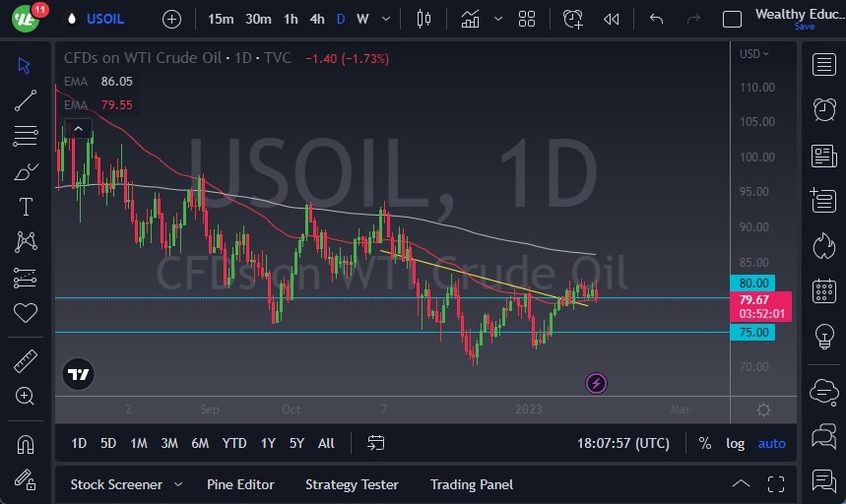Click the lightning event marker on timeline
The height and width of the screenshot is (504, 846).
595,382
